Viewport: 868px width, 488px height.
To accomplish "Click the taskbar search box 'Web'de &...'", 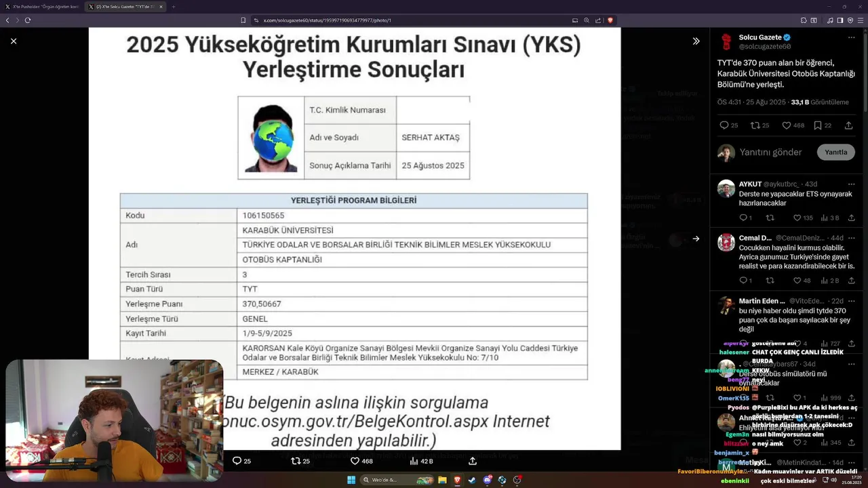I will (x=397, y=480).
